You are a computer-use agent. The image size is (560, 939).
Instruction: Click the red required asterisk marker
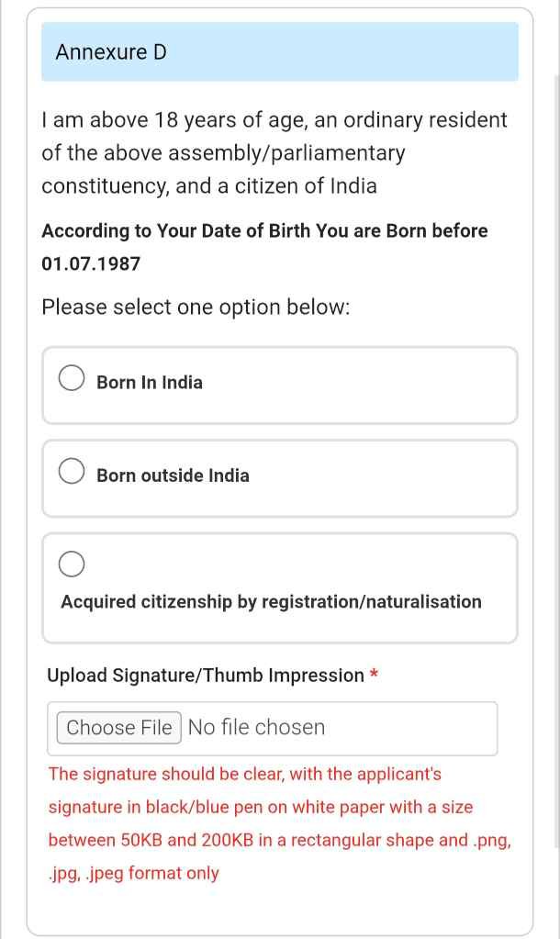point(374,676)
